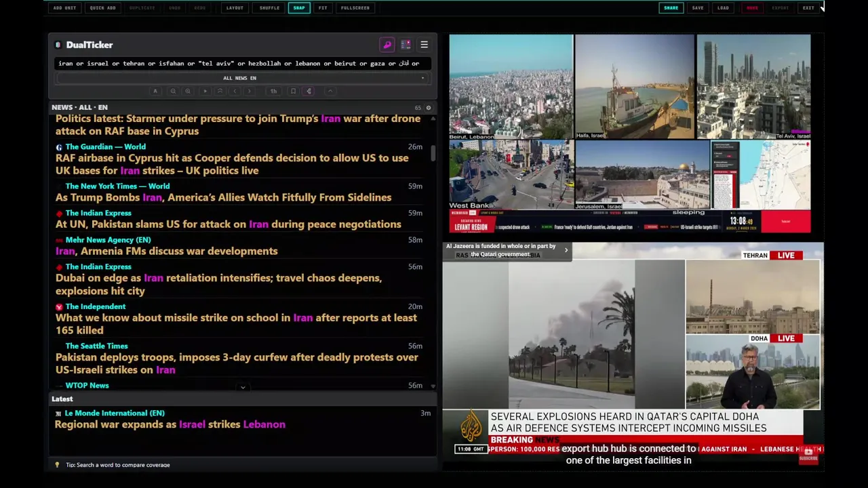Select the Levant region map thumbnail
Viewport: 868px width, 488px height.
[761, 175]
